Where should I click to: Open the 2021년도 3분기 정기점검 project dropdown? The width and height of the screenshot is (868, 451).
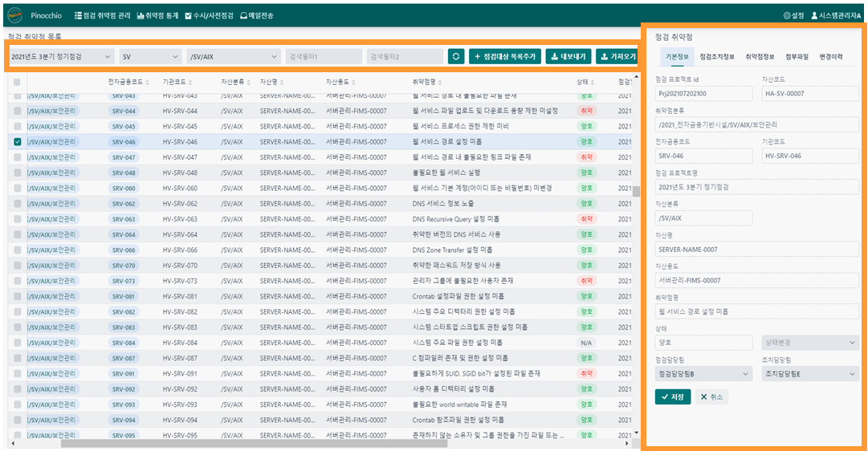(61, 56)
